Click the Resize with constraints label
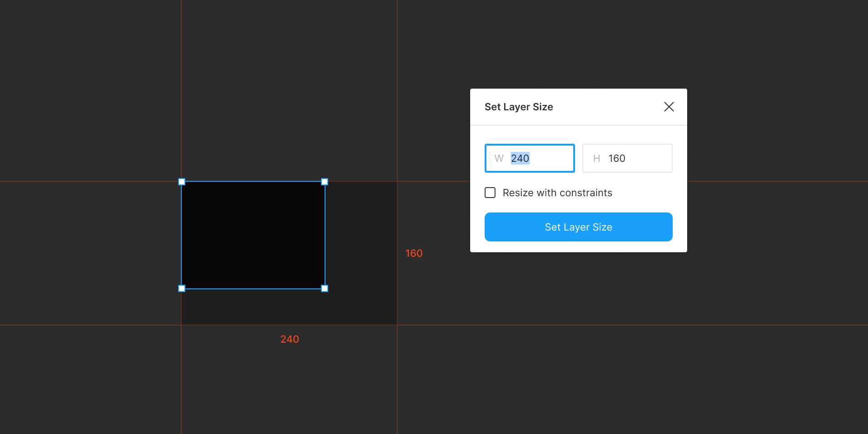Screen dimensions: 868x434 [x=557, y=193]
